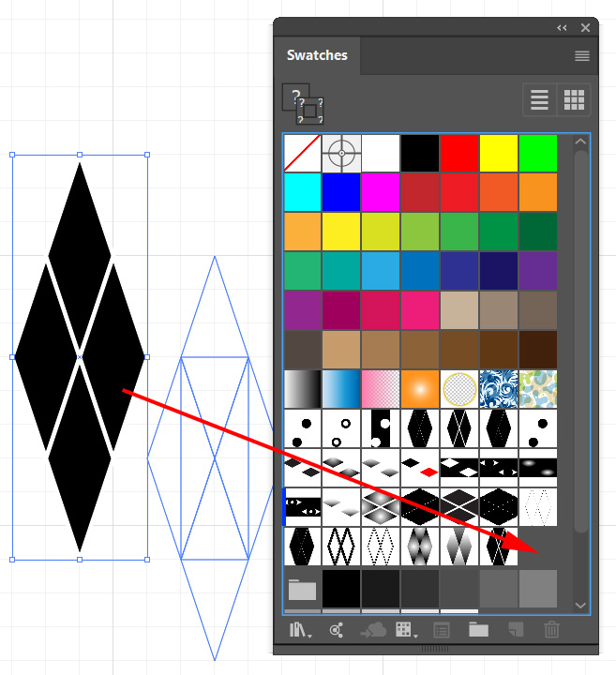
Task: Close the Swatches panel
Action: click(586, 28)
